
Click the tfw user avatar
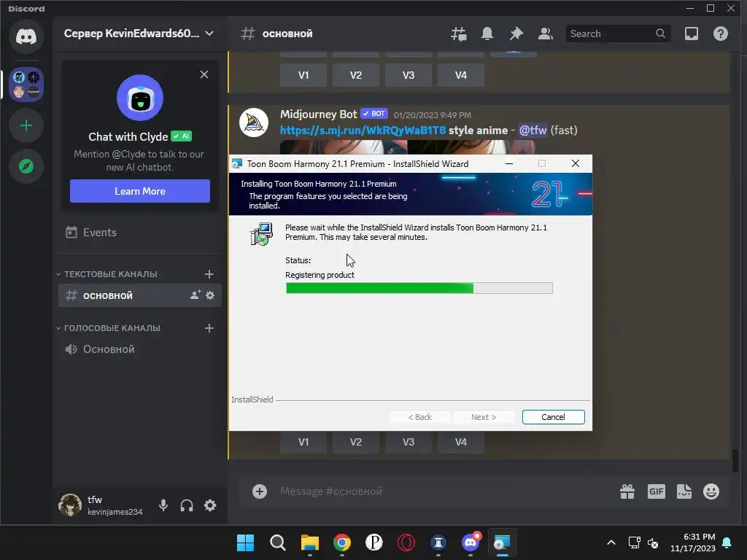[70, 505]
